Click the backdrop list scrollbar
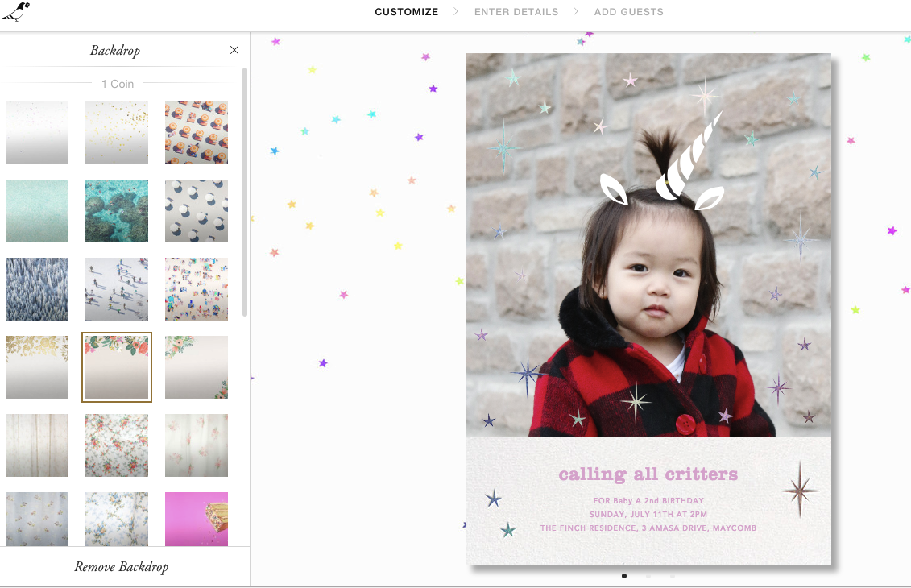This screenshot has height=588, width=911. pos(245,192)
